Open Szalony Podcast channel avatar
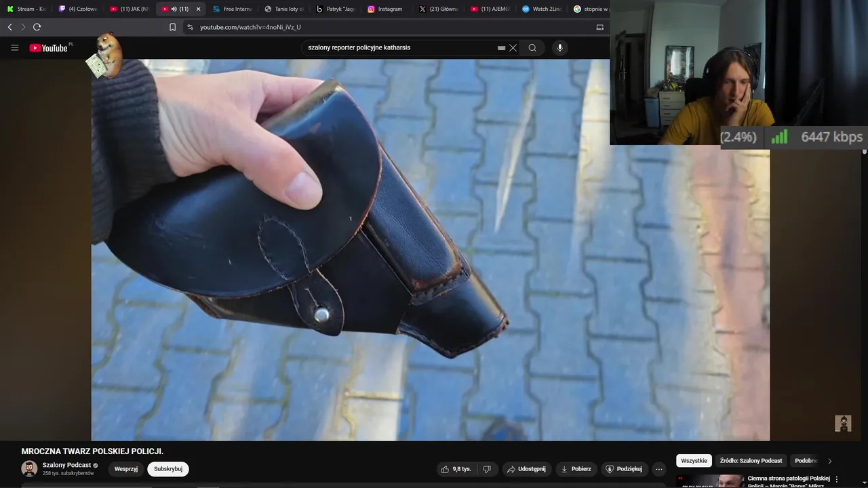 (29, 468)
